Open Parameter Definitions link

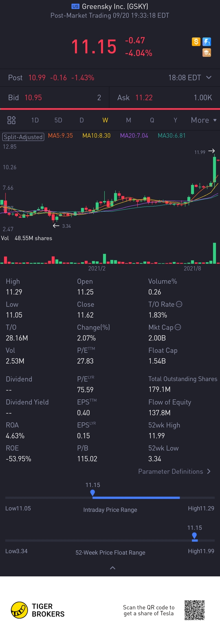(x=174, y=471)
